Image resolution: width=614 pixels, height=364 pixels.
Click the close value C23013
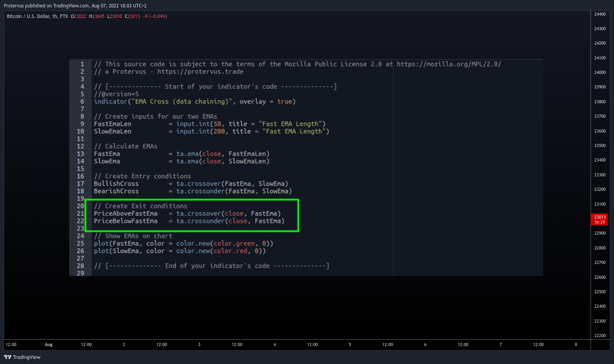132,16
